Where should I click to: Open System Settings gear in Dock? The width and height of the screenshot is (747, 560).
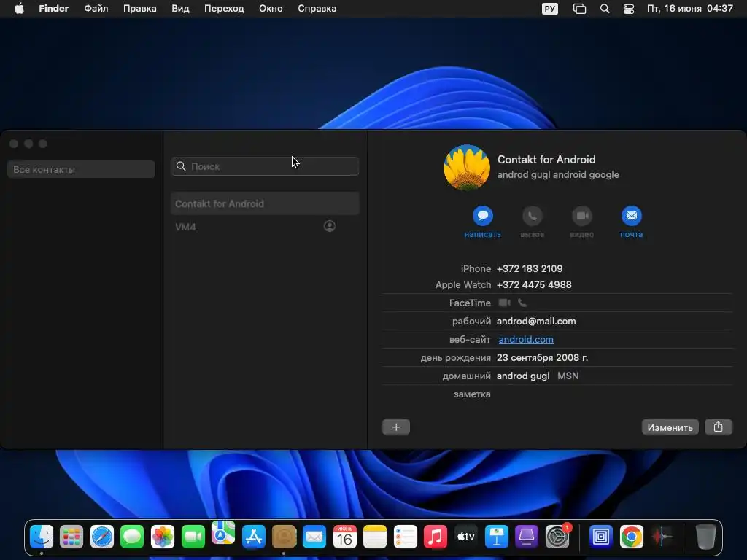click(557, 537)
